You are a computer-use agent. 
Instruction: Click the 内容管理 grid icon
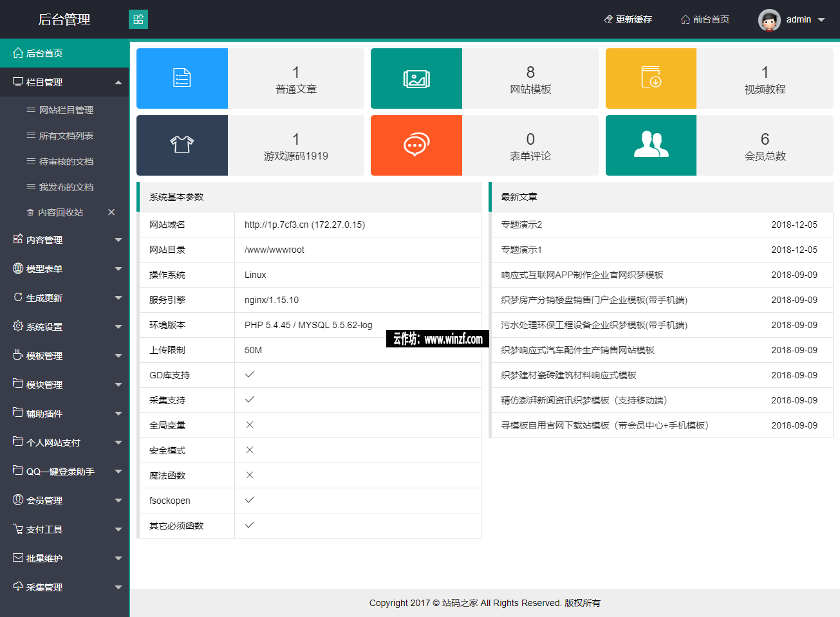point(18,239)
